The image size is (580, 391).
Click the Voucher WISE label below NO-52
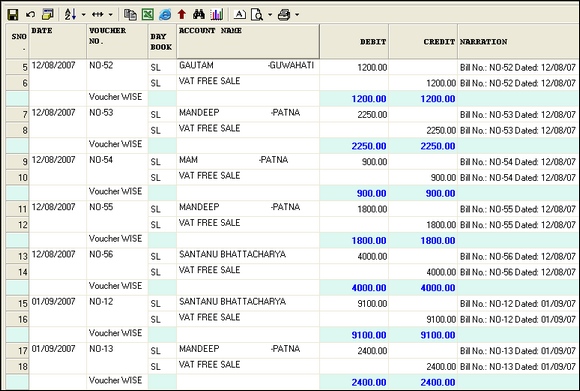(x=115, y=97)
